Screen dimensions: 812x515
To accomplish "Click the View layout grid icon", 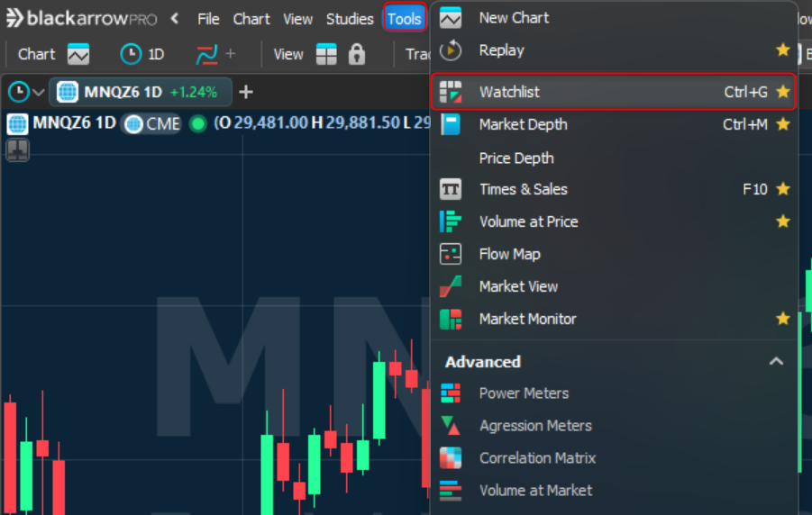I will 326,54.
